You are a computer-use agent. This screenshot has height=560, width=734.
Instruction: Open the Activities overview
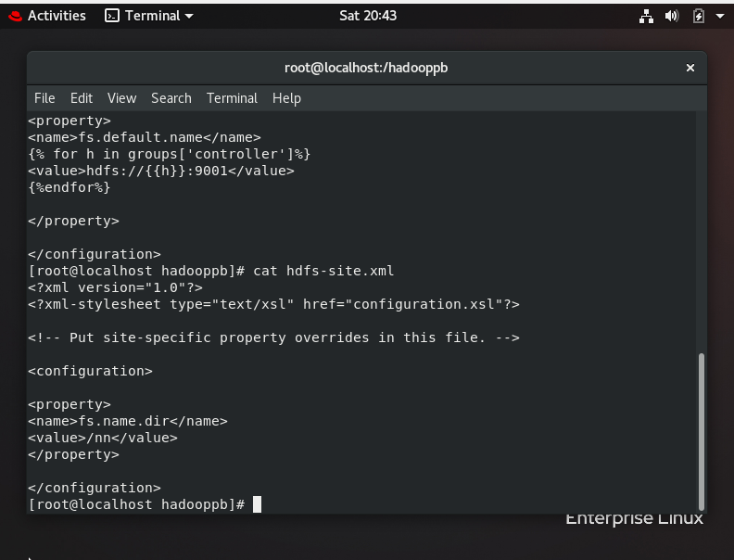[x=57, y=16]
